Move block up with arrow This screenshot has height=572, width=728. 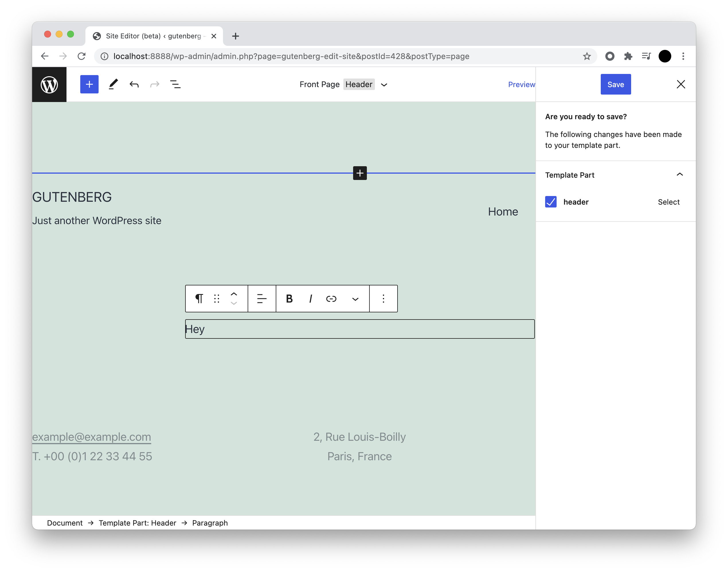point(234,294)
